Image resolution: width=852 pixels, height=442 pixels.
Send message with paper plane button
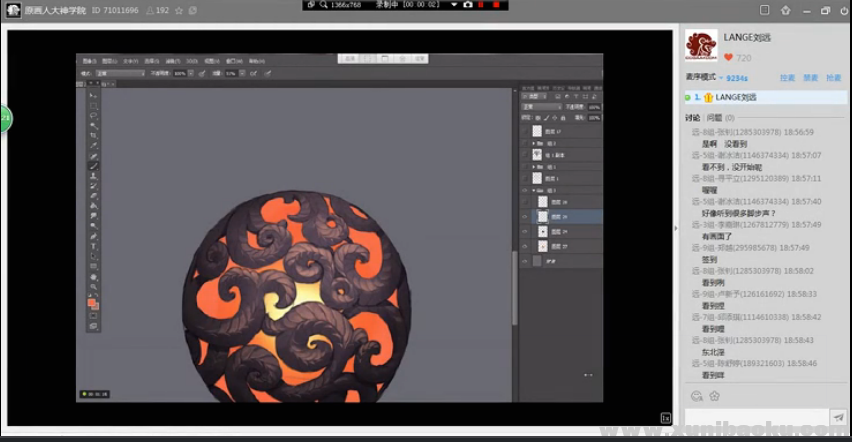(838, 418)
